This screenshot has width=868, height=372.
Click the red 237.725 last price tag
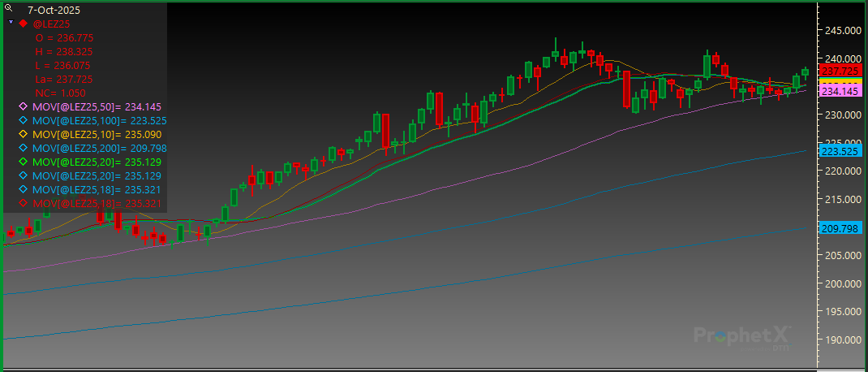pyautogui.click(x=840, y=71)
